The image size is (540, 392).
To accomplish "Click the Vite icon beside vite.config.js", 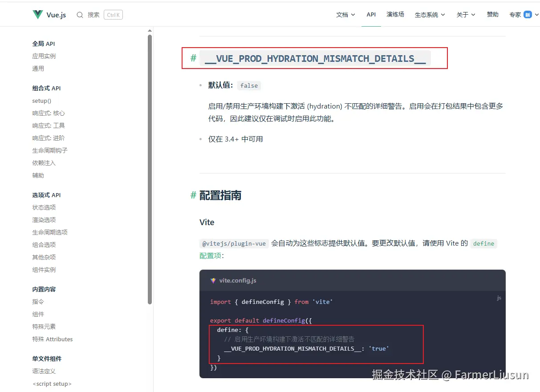I will pos(213,281).
